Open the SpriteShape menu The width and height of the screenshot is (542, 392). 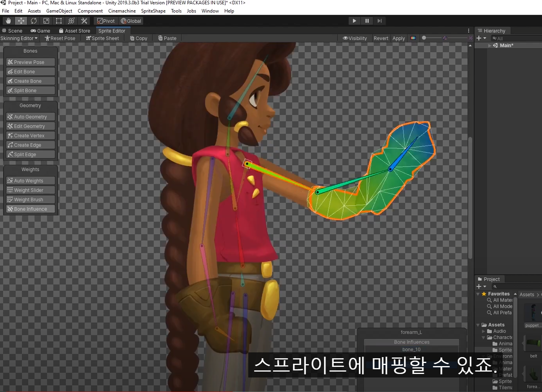[x=153, y=11]
